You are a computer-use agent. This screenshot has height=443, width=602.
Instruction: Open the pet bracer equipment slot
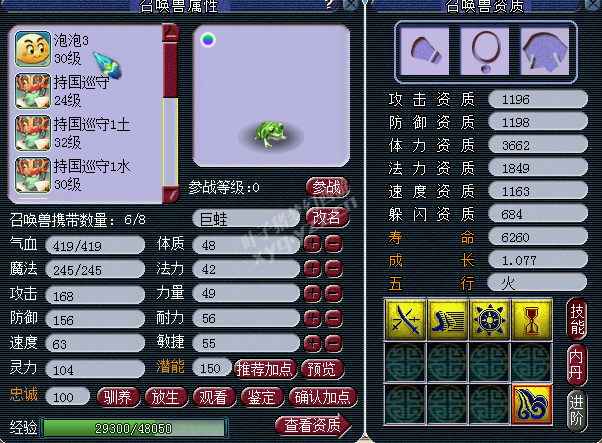tap(425, 50)
